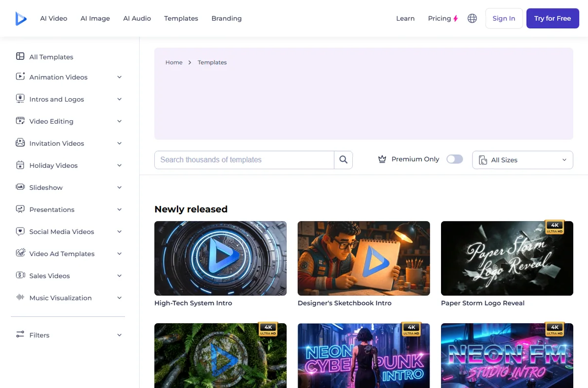Open High-Tech System Intro thumbnail
This screenshot has width=588, height=388.
click(x=220, y=258)
